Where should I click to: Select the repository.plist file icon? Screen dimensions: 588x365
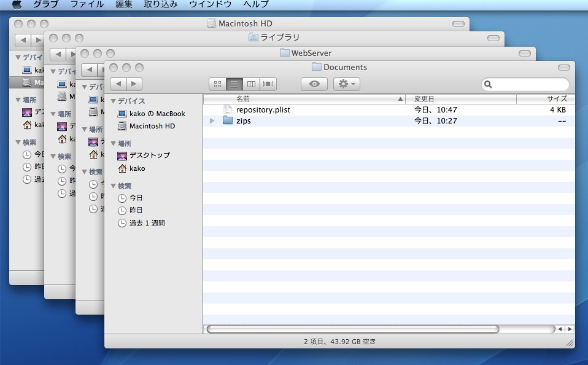pos(227,109)
